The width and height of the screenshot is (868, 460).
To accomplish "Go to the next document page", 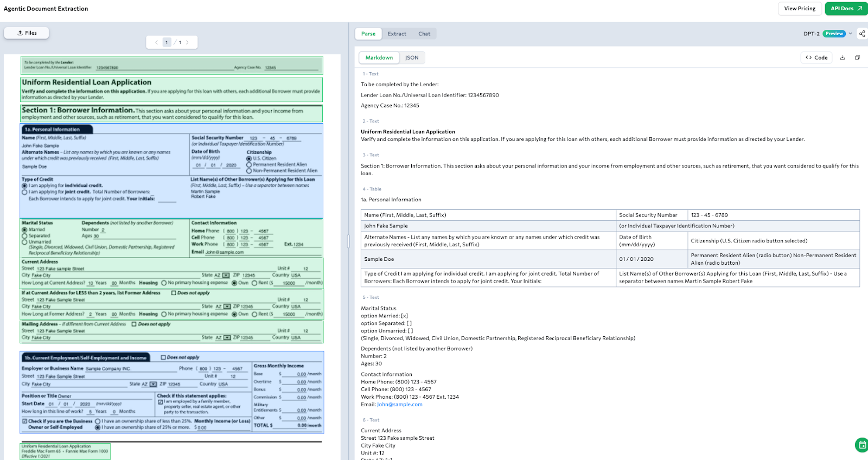I will click(x=188, y=42).
